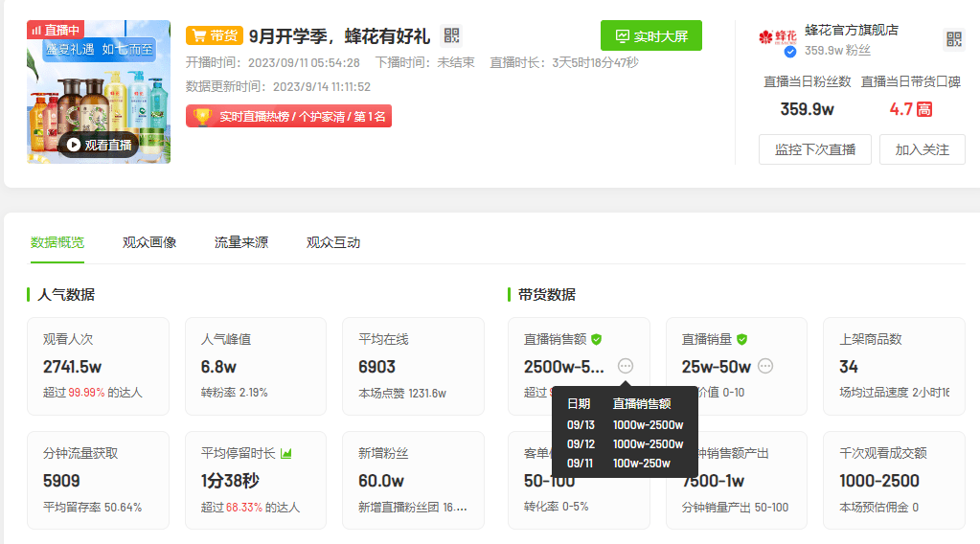Screen dimensions: 980x544
Task: Expand the 直播销量 details ellipsis icon
Action: pyautogui.click(x=765, y=366)
